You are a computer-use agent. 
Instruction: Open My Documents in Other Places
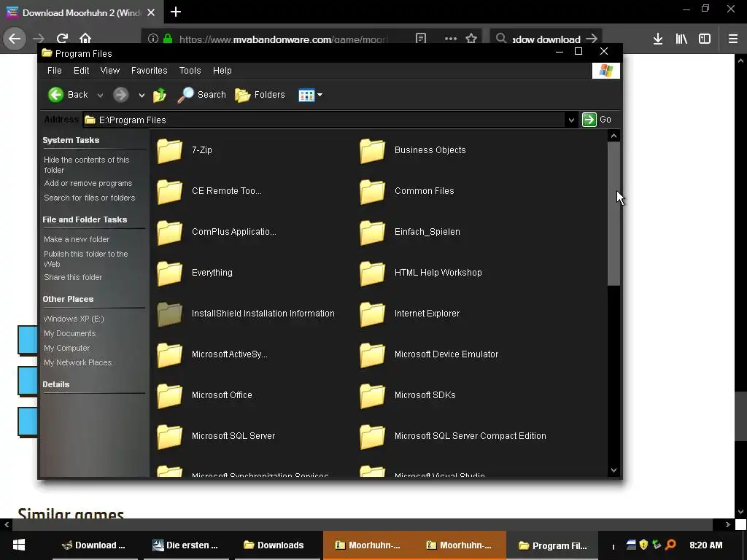pyautogui.click(x=69, y=333)
